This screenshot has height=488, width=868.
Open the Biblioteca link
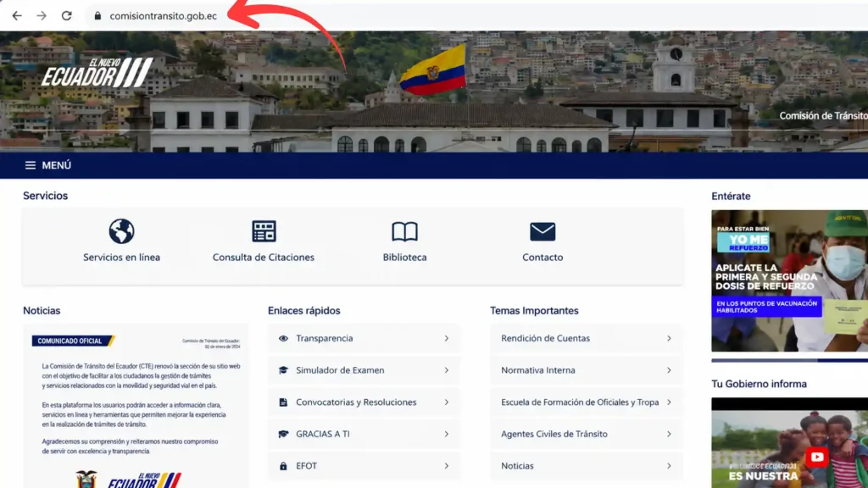point(404,258)
